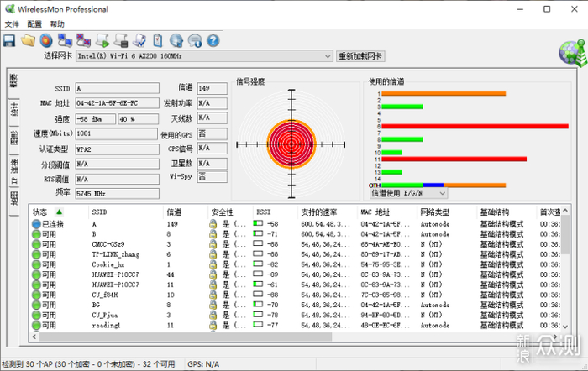Viewport: 588px width, 371px height.
Task: Click the Save floppy disk toolbar icon
Action: point(9,40)
